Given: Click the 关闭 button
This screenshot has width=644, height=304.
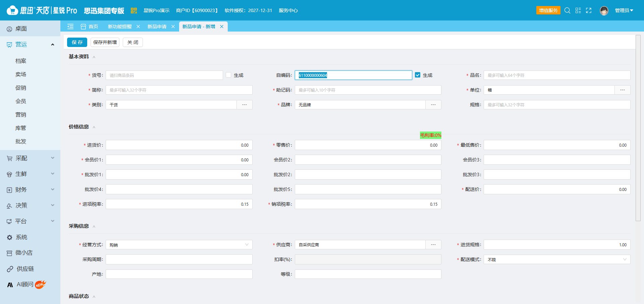Looking at the screenshot, I should click(133, 42).
